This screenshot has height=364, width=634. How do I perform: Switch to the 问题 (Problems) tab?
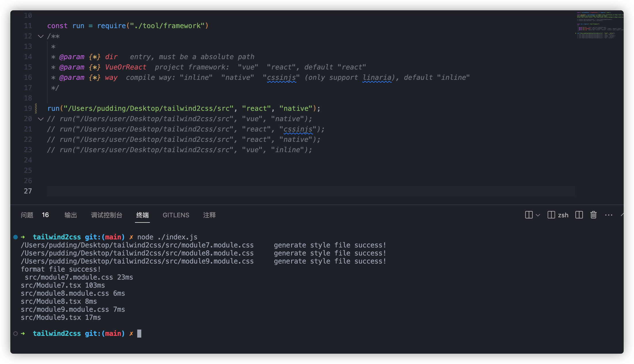pos(27,215)
